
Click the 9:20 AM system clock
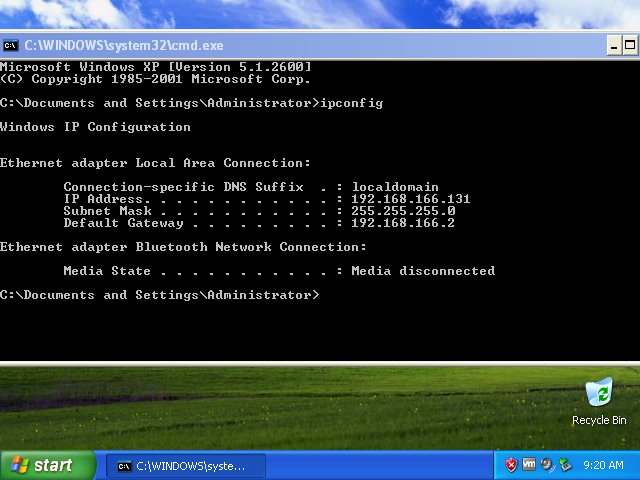tap(603, 465)
